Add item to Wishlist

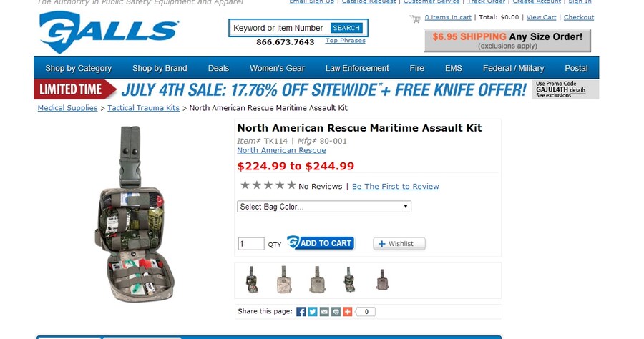[399, 244]
